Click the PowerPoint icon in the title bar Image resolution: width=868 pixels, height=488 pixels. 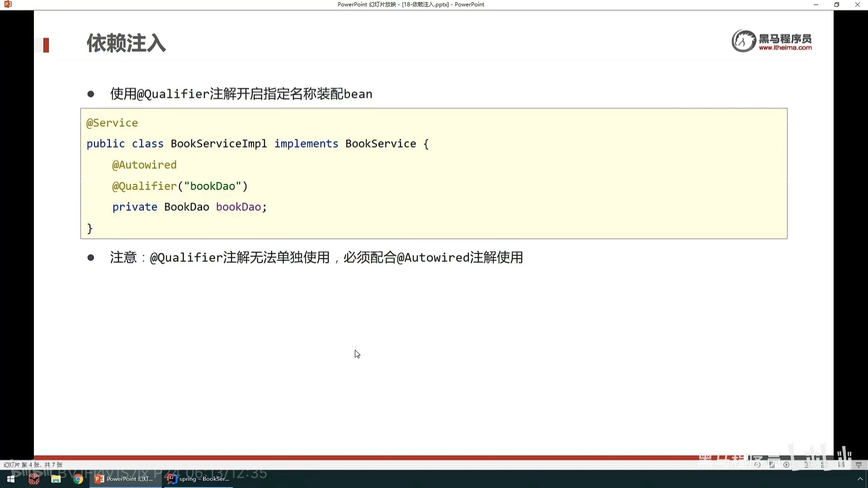tap(8, 5)
